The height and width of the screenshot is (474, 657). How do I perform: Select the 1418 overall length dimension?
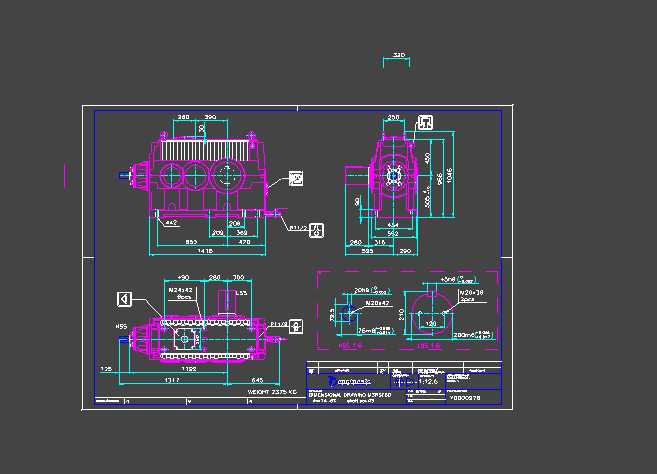[x=205, y=251]
